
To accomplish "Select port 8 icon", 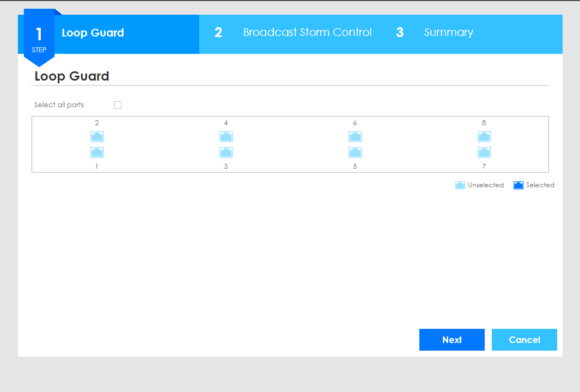I will point(484,137).
